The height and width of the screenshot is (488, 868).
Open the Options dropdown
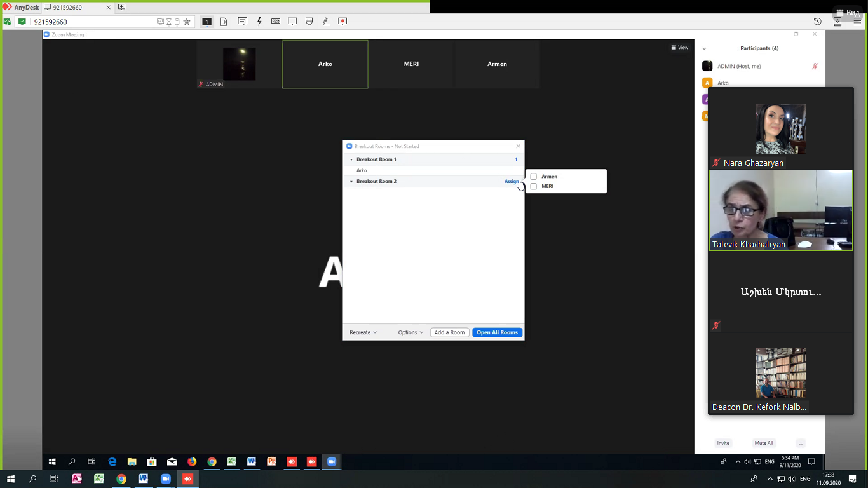410,332
